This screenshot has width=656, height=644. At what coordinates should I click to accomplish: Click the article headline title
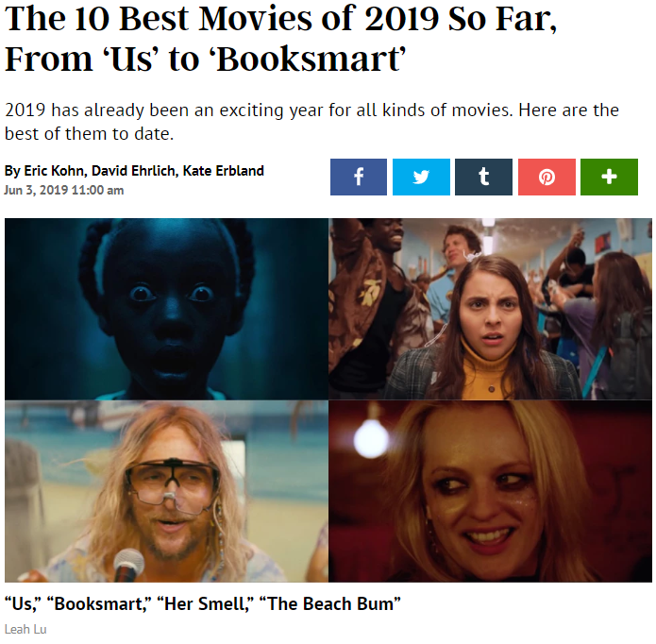[280, 40]
